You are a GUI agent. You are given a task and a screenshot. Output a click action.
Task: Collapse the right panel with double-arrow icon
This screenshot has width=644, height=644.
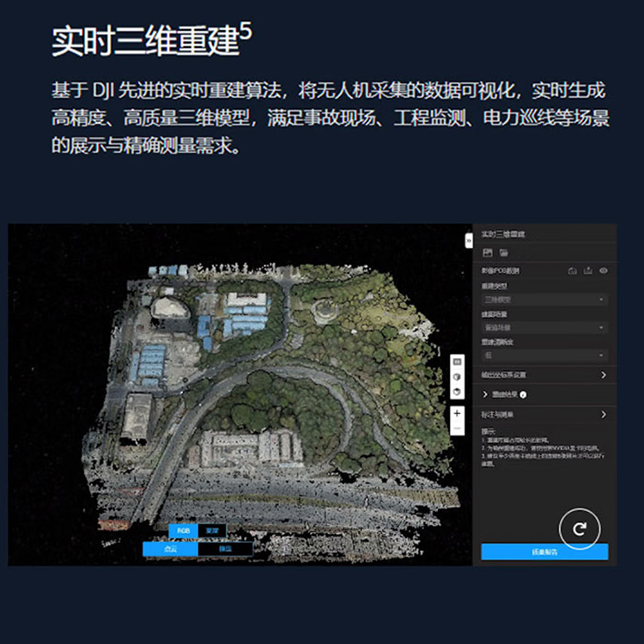(x=469, y=241)
